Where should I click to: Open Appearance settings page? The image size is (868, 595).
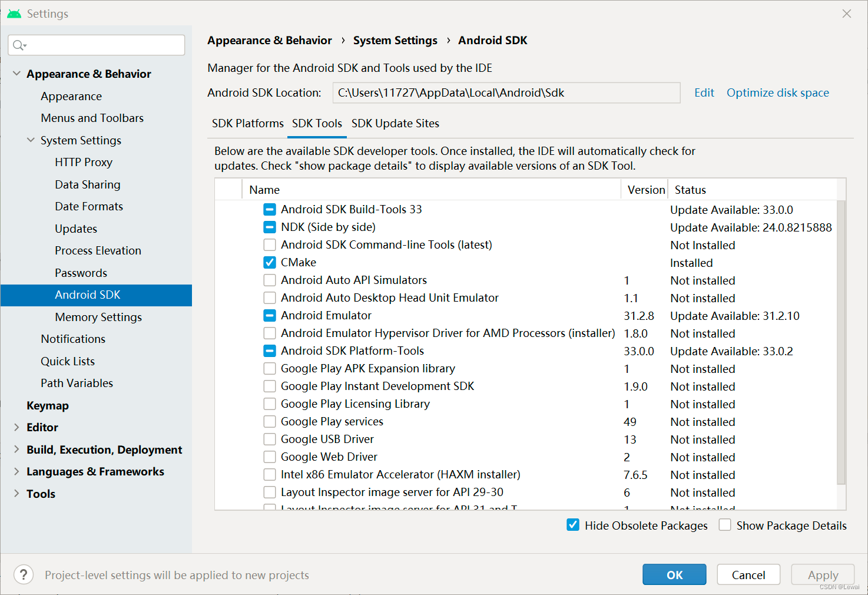pos(71,96)
